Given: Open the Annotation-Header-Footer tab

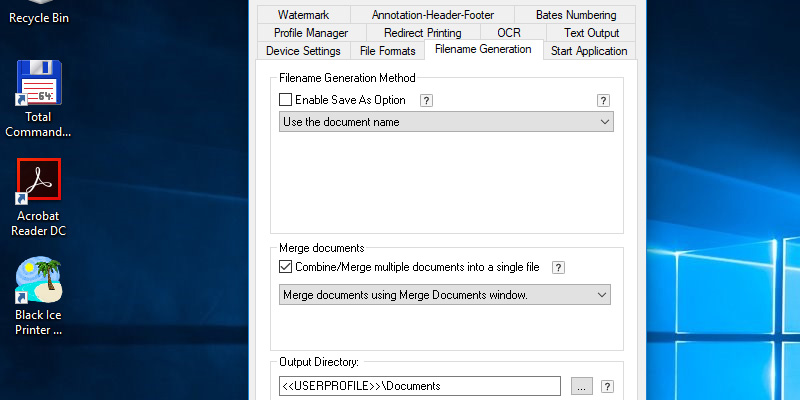Looking at the screenshot, I should point(433,15).
